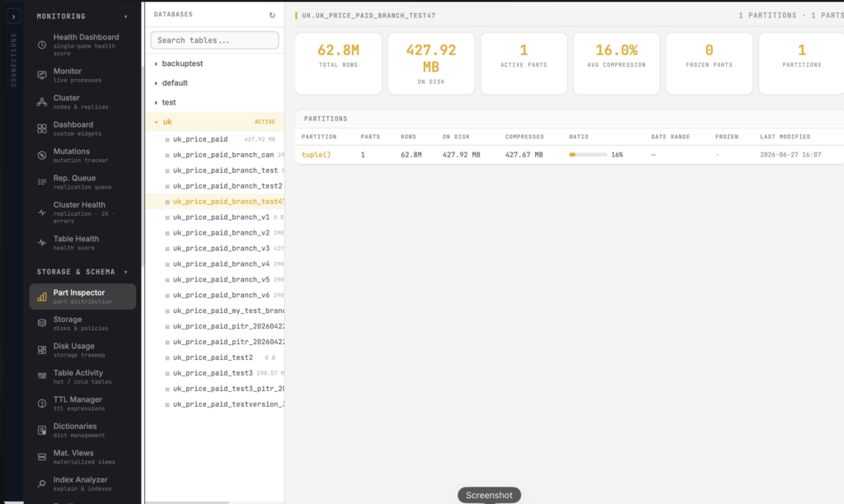
Task: Go to Disk Usage page
Action: click(x=82, y=350)
